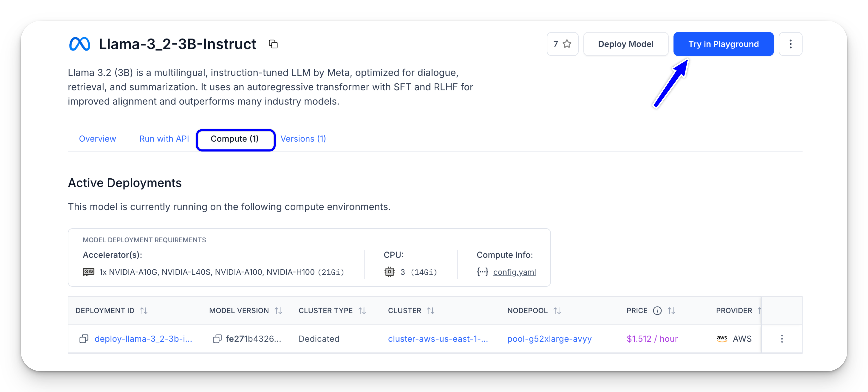868x392 pixels.
Task: Sort table by Cluster Type
Action: tap(362, 311)
